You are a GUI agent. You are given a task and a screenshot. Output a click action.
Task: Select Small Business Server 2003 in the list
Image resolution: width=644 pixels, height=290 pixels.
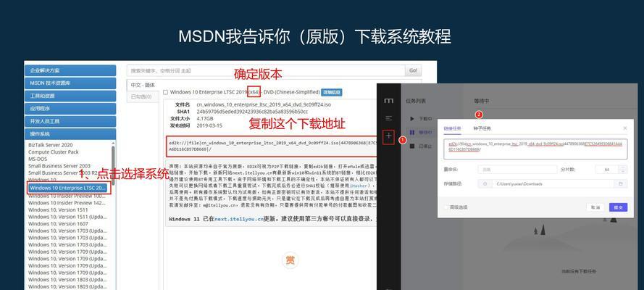pos(59,166)
